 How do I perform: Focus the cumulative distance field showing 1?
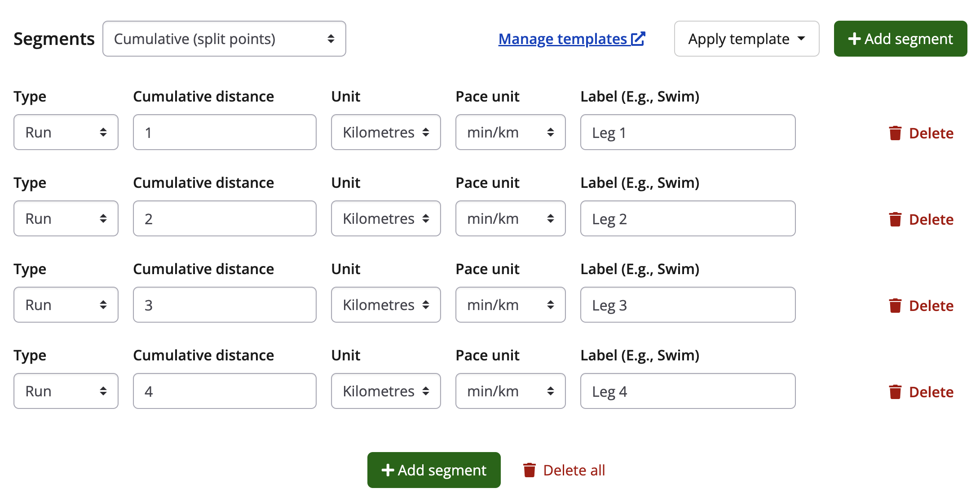(x=225, y=133)
